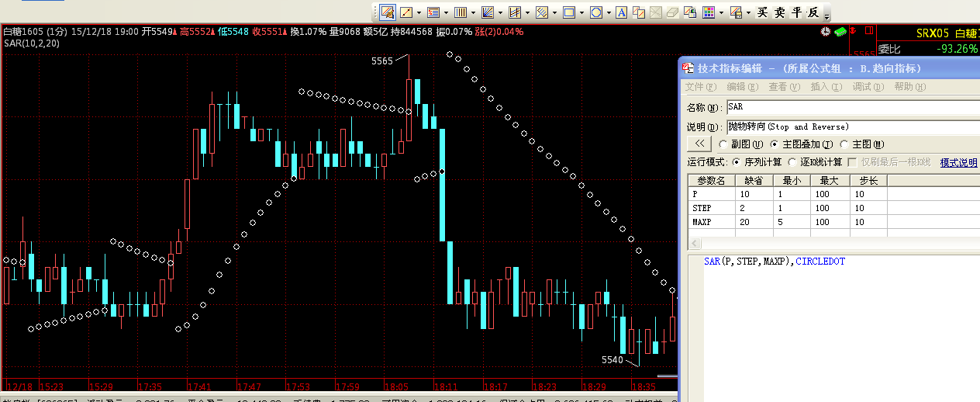
Task: Toggle 仅刷最后一根K线 checkbox
Action: pos(852,162)
